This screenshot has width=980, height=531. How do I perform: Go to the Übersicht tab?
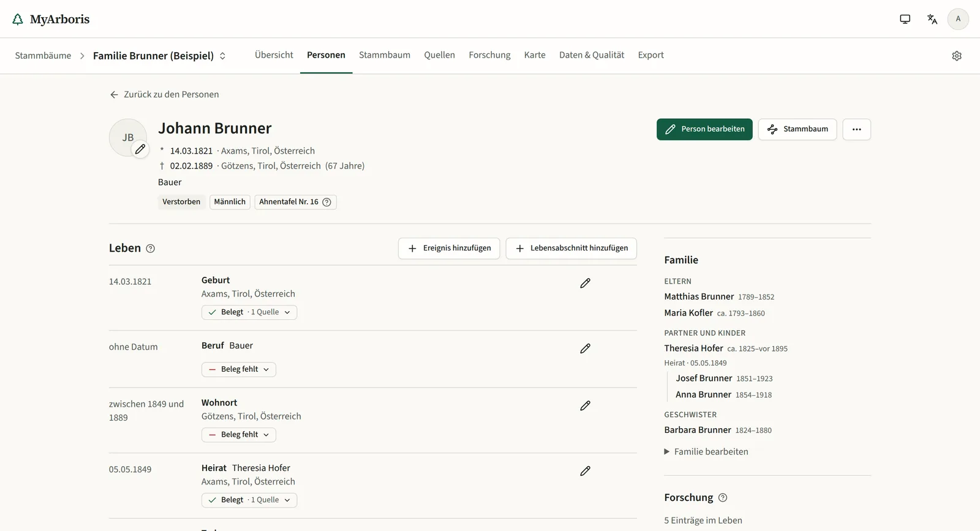coord(274,55)
